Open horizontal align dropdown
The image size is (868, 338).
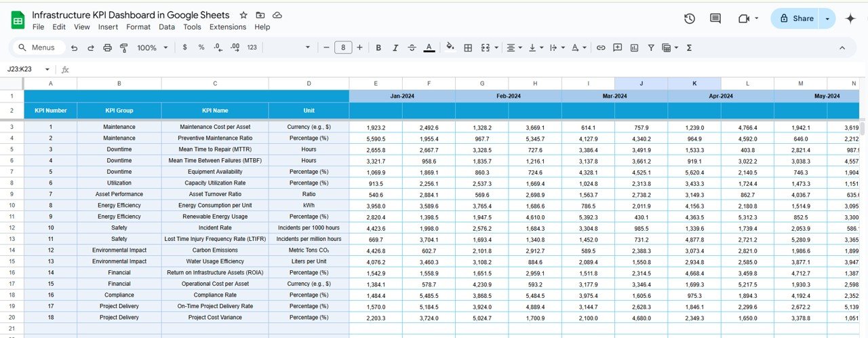[515, 48]
